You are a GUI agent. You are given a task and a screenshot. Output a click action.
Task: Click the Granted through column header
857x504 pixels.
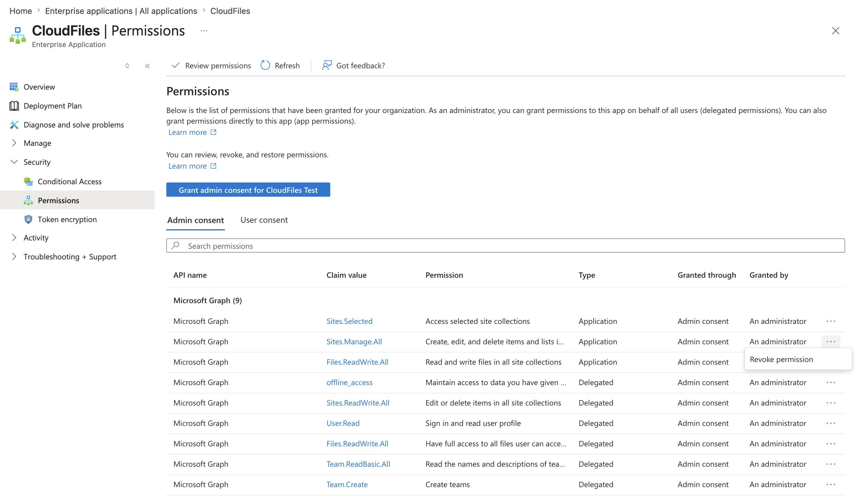[x=706, y=275]
